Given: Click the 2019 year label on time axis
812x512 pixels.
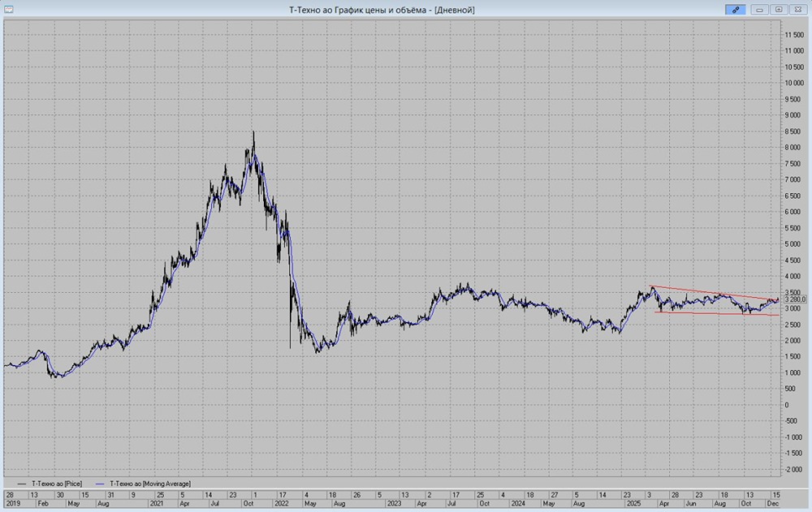Looking at the screenshot, I should (12, 503).
